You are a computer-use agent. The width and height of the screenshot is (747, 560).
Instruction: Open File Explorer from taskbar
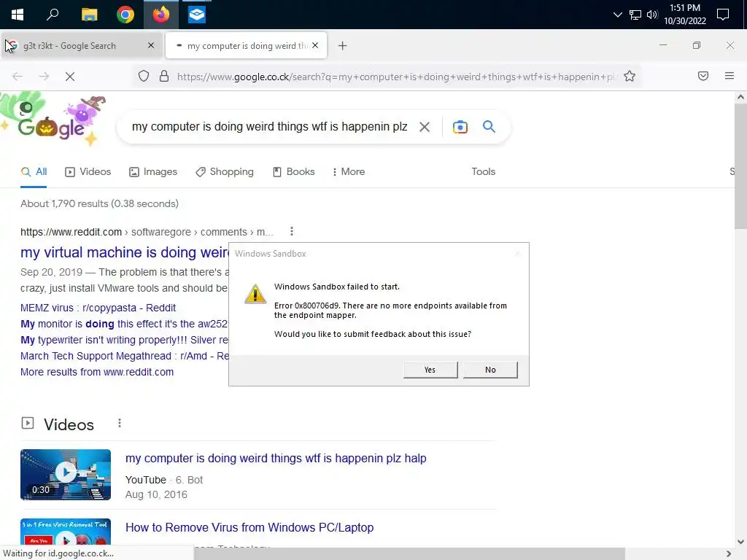[x=89, y=15]
